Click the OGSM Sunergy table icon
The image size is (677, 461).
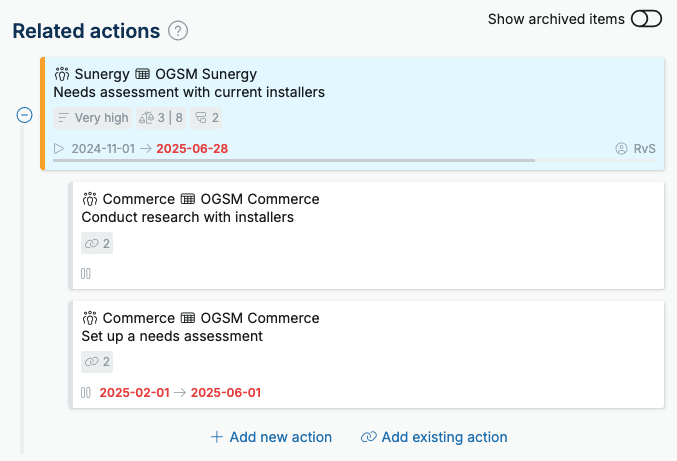point(142,74)
